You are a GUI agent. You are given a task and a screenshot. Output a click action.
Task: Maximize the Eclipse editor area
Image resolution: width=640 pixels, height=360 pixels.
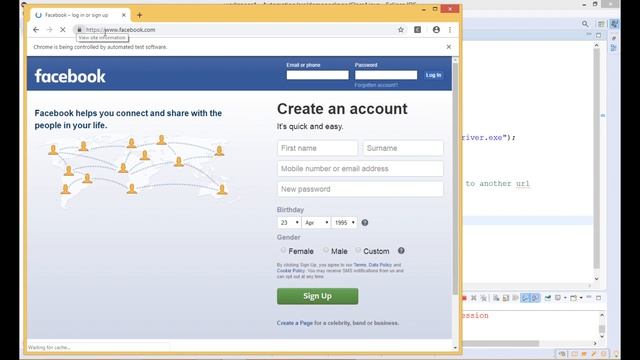[x=598, y=35]
